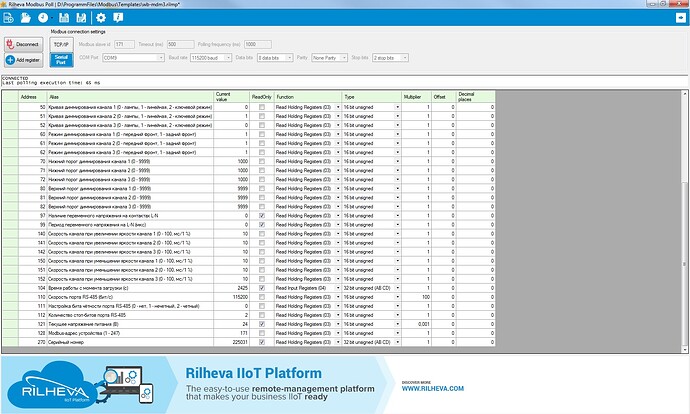Click current value 2425 cell
The height and width of the screenshot is (414, 690).
pos(231,288)
